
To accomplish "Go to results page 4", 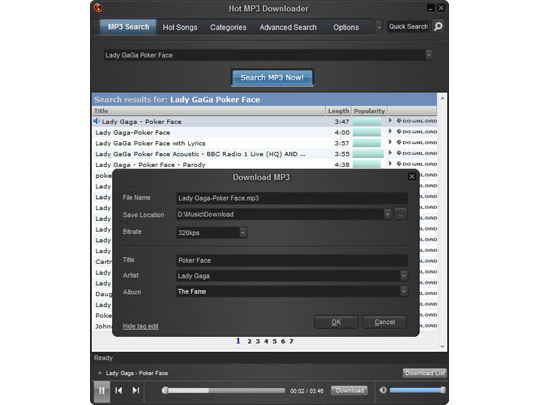I will 266,341.
